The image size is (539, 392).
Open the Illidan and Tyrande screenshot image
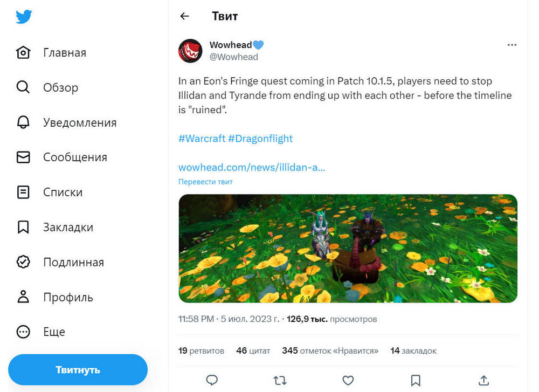[x=348, y=248]
